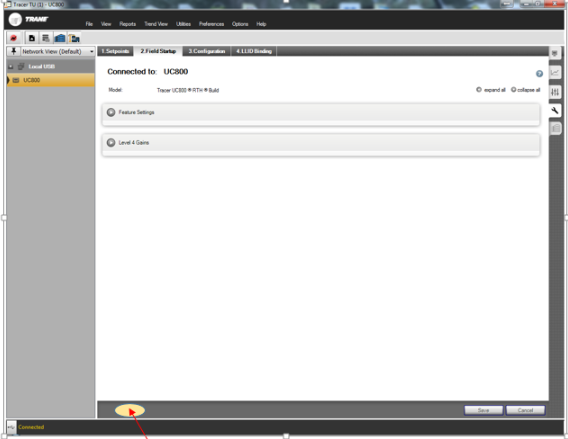The image size is (568, 439).
Task: Switch to the 3. Configuration tab
Action: 206,51
